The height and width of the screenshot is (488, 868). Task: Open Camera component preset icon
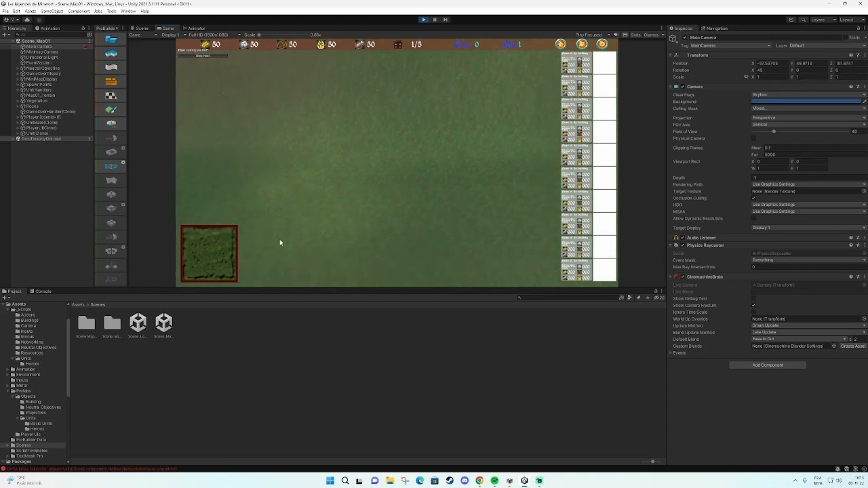pos(858,87)
